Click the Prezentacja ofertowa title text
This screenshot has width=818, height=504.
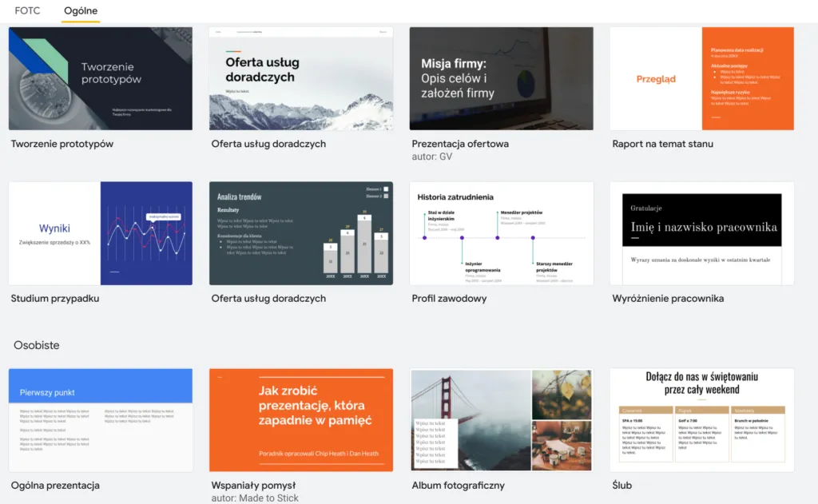[461, 144]
